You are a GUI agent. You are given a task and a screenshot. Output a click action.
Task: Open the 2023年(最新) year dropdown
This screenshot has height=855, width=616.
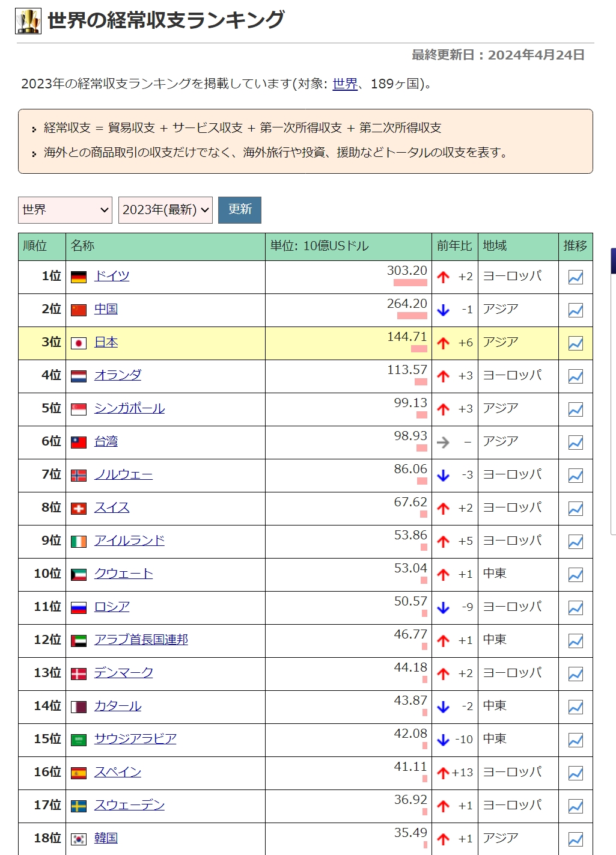pos(165,210)
